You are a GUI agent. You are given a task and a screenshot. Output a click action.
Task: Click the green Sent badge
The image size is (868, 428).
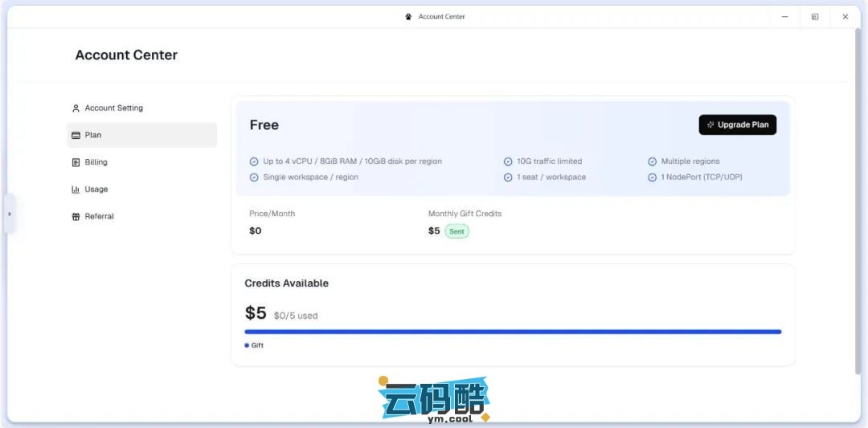tap(457, 231)
